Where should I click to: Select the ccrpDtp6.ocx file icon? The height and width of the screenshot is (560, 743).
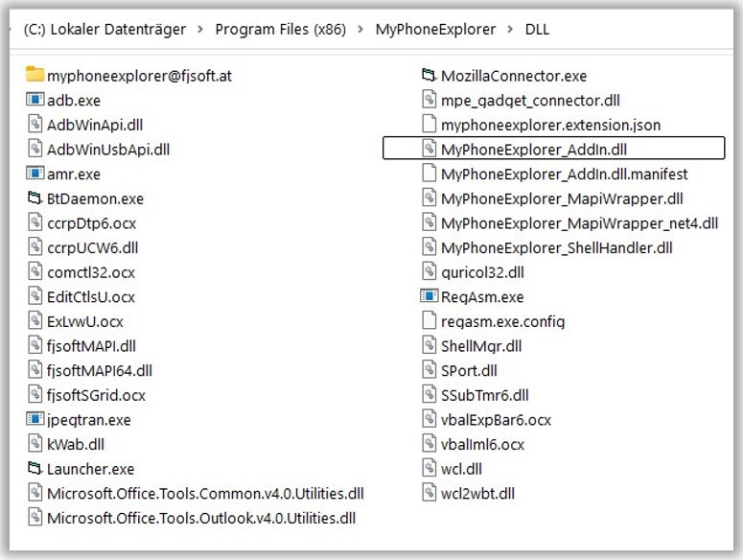tap(35, 222)
